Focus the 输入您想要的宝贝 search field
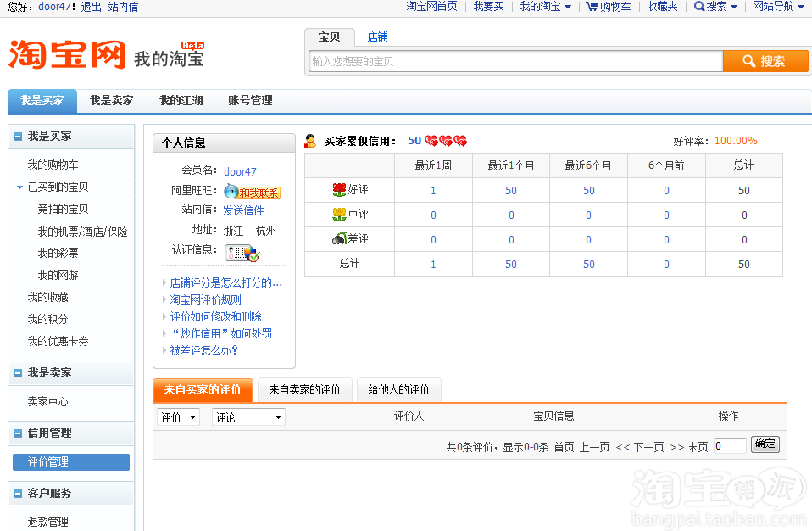Screen dimensions: 812x531 [515, 61]
